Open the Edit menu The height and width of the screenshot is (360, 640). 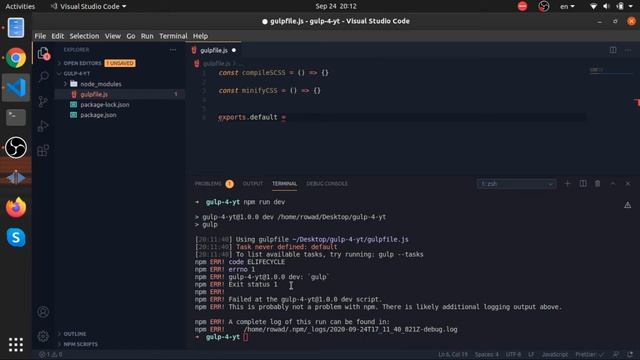pos(58,36)
